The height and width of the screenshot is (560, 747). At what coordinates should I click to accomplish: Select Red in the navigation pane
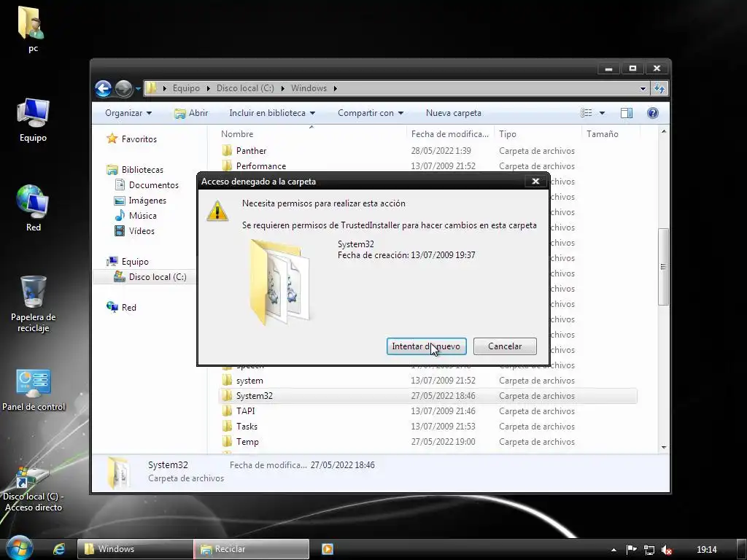point(122,308)
